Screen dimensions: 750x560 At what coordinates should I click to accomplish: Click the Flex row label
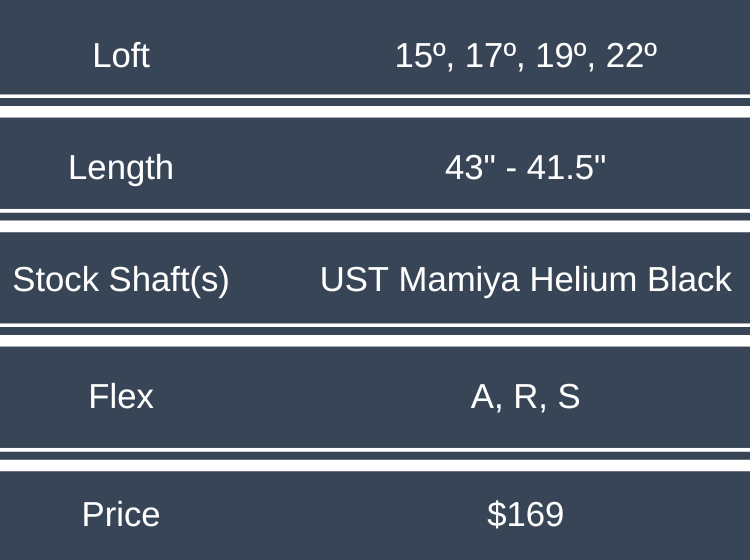tap(121, 397)
